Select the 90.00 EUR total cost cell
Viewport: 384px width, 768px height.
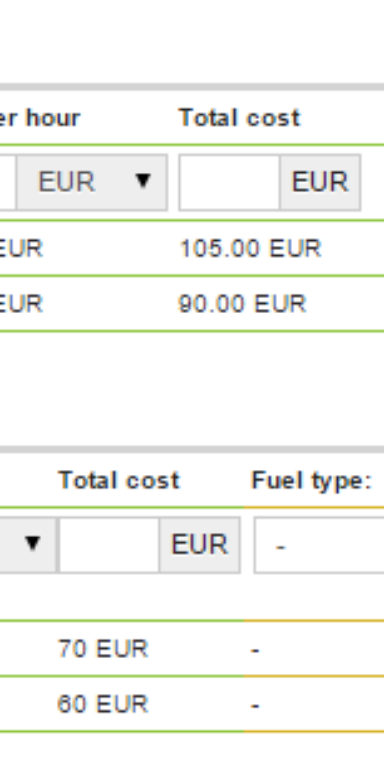point(242,304)
